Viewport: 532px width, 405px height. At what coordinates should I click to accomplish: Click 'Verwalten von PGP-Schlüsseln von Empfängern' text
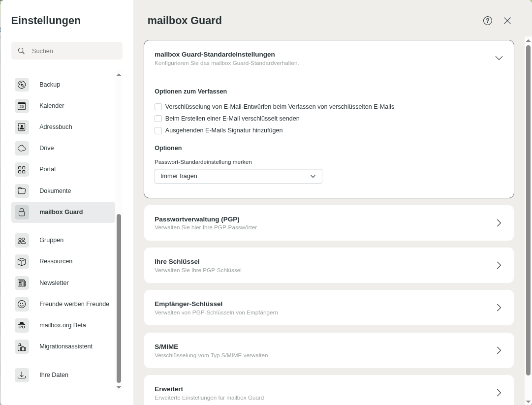pos(216,313)
